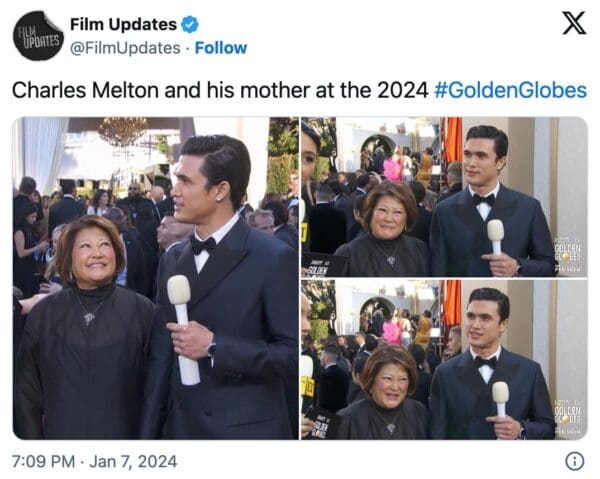Click the Film Updates profile avatar
The height and width of the screenshot is (479, 600).
click(38, 36)
